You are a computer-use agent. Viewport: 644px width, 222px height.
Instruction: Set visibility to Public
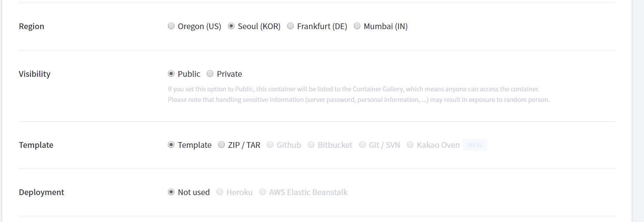[x=171, y=74]
